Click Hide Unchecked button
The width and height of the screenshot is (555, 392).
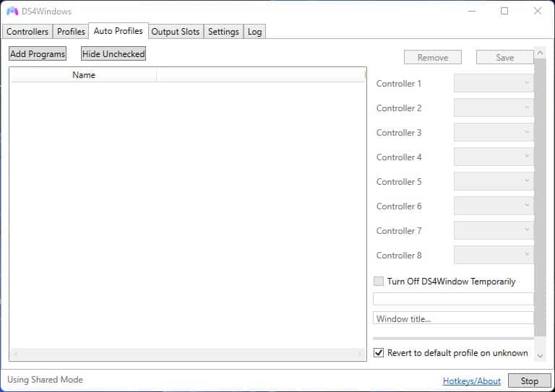113,53
